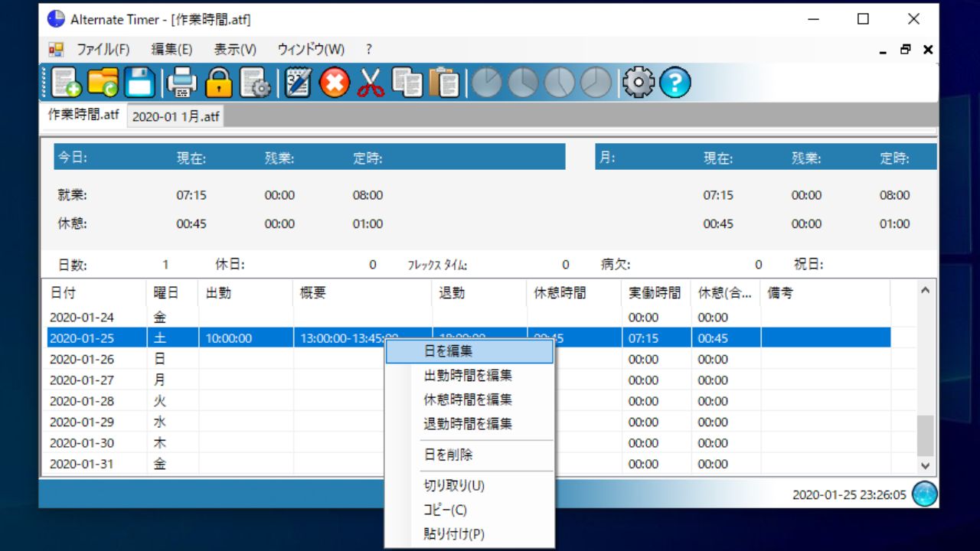Choose 日を削除 in context menu

[469, 455]
